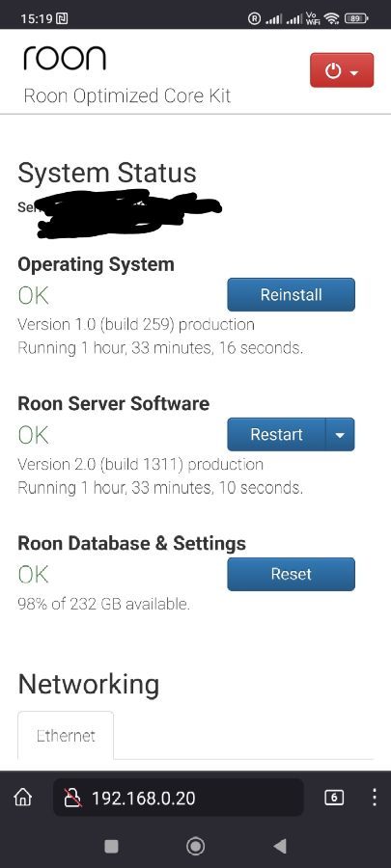Reset Roon Database & Settings

point(291,574)
